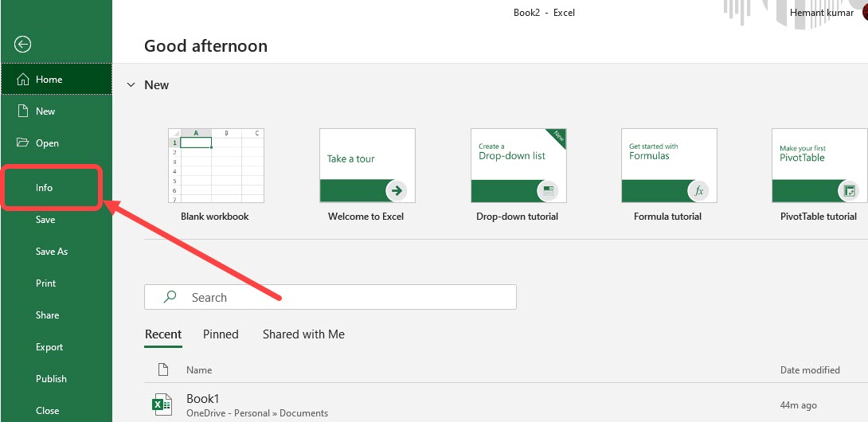Click the Blank workbook caption text

215,217
